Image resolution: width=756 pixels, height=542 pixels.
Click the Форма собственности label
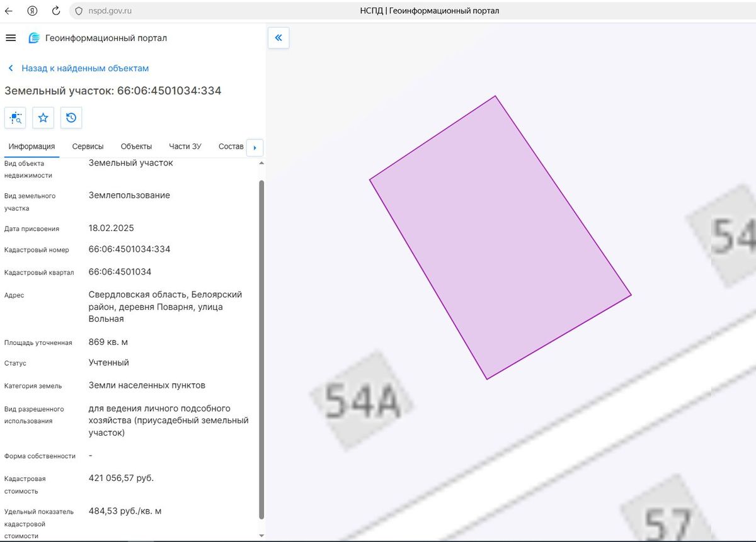[40, 456]
